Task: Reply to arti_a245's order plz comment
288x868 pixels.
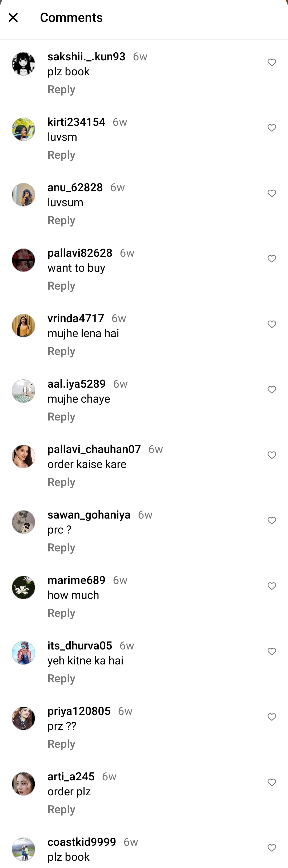Action: (x=61, y=809)
